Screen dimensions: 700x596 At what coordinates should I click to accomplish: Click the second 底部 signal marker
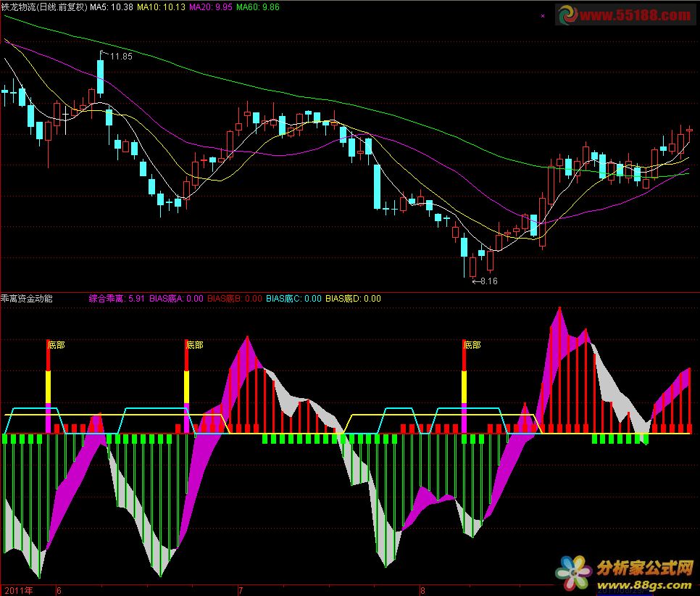tap(195, 345)
